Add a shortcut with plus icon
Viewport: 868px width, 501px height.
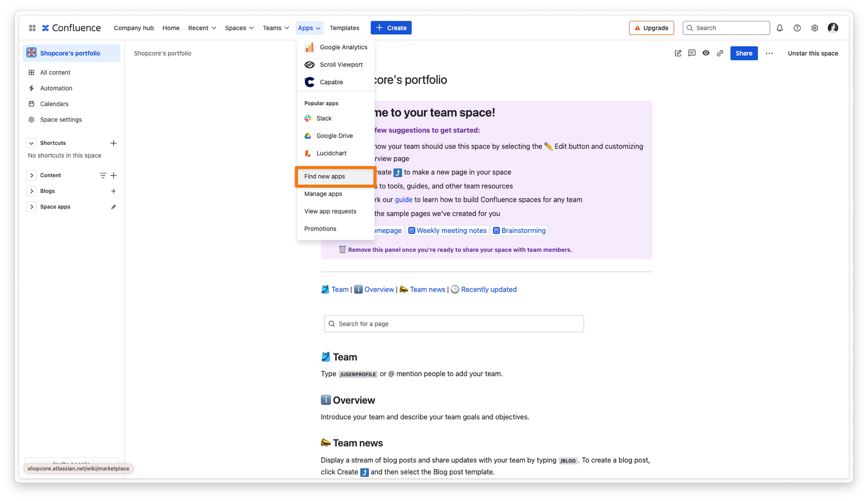(113, 143)
